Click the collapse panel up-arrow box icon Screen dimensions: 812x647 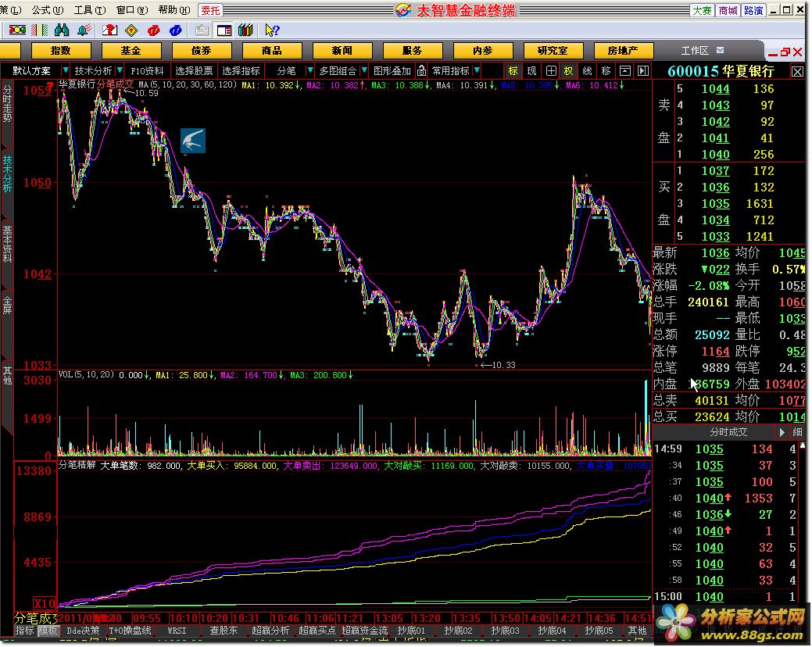625,71
